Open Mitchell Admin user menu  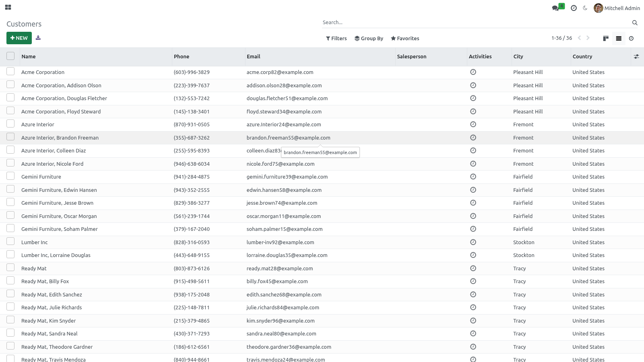617,8
